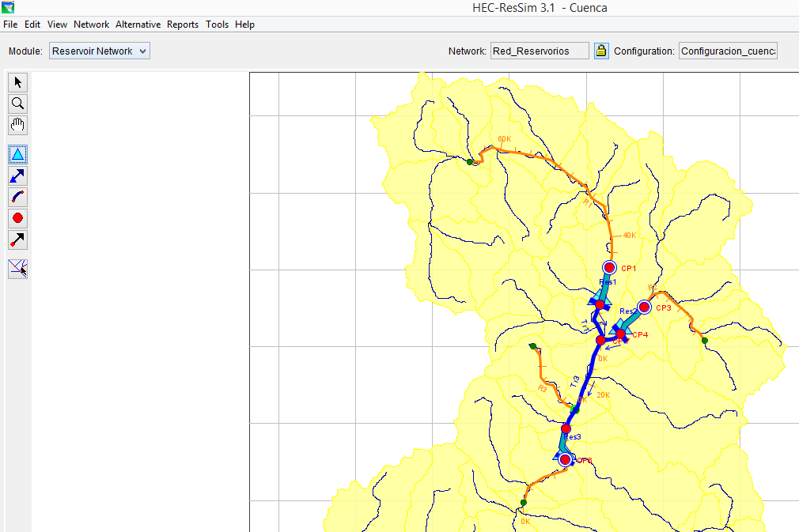
Task: Select the CP4 junction node on map
Action: [621, 334]
